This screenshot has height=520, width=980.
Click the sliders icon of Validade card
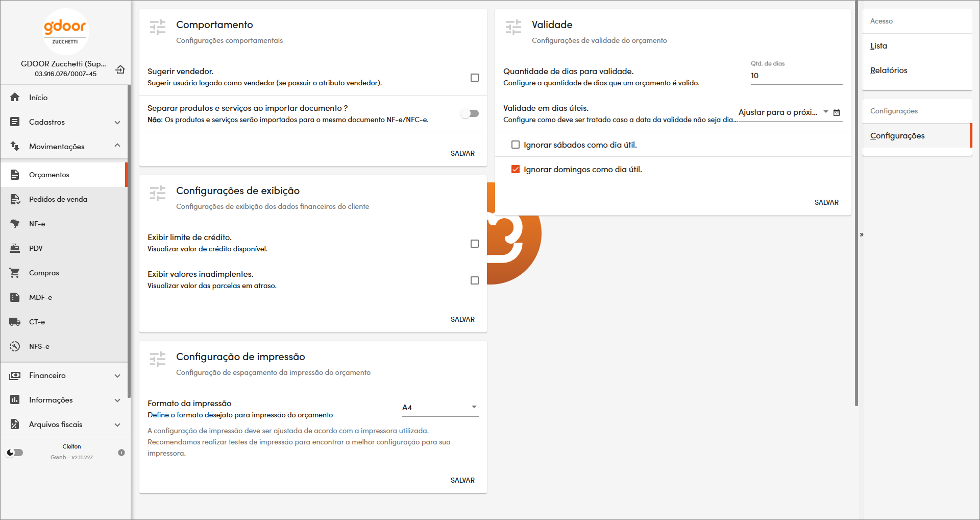click(513, 27)
